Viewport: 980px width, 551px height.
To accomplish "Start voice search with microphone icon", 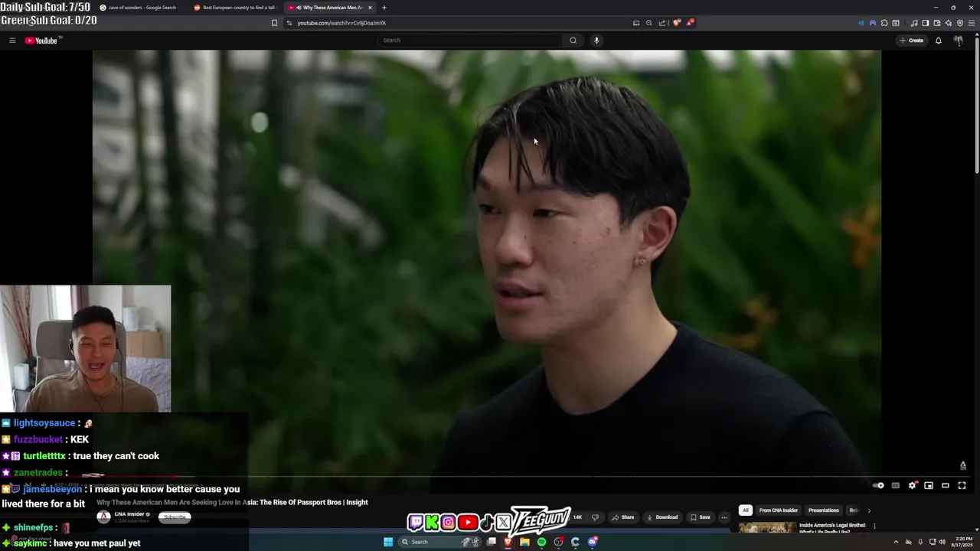I will (596, 41).
